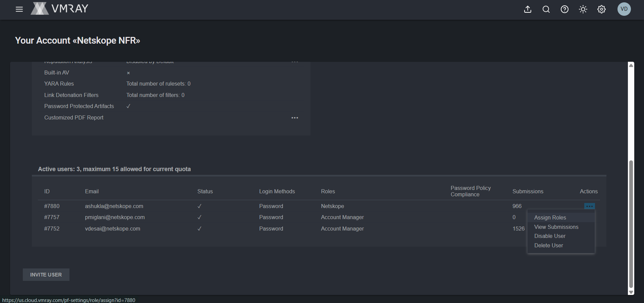Click the VMRay logo

(59, 9)
